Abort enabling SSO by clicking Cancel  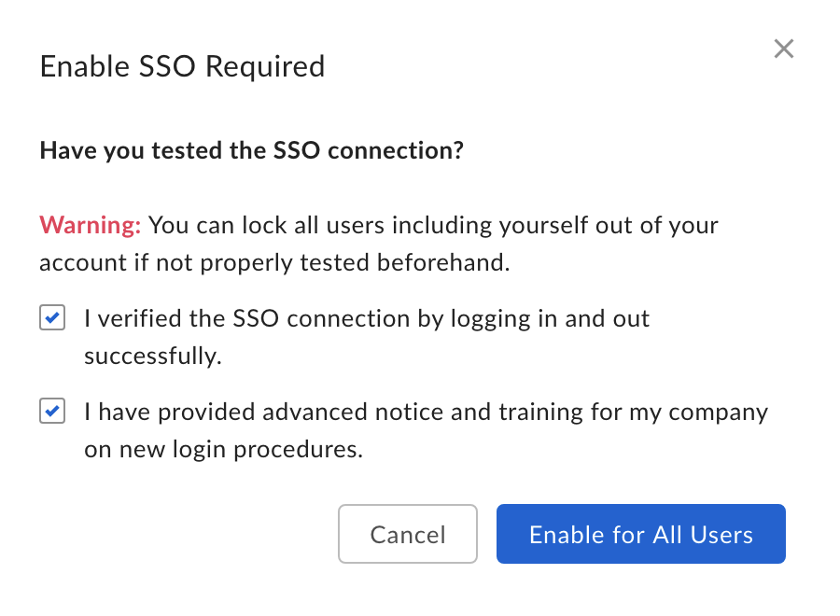click(407, 534)
